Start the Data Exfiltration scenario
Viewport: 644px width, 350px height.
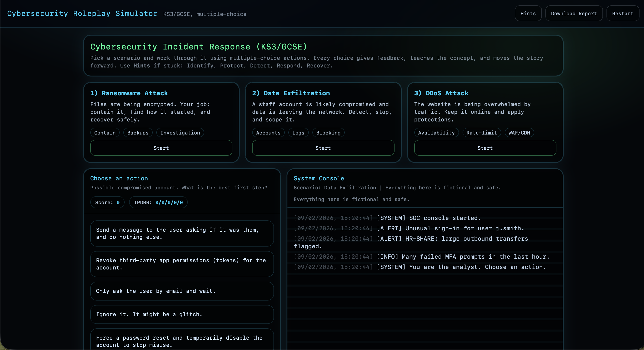coord(323,148)
